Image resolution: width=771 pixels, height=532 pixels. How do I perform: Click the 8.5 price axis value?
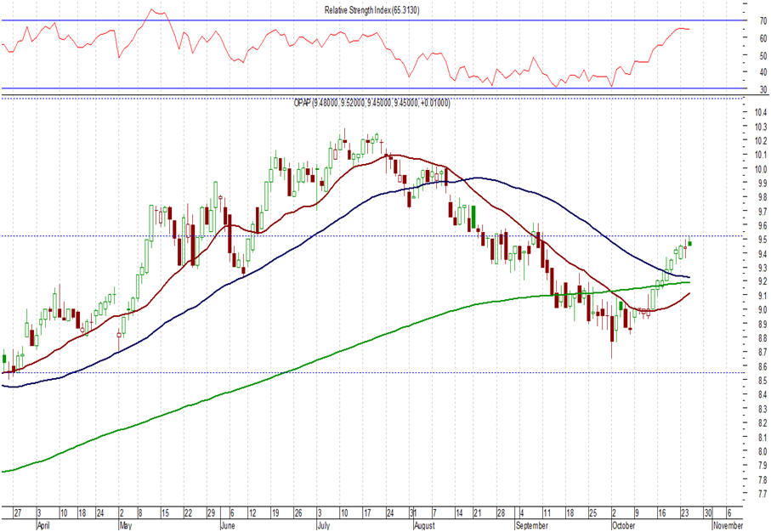(762, 381)
